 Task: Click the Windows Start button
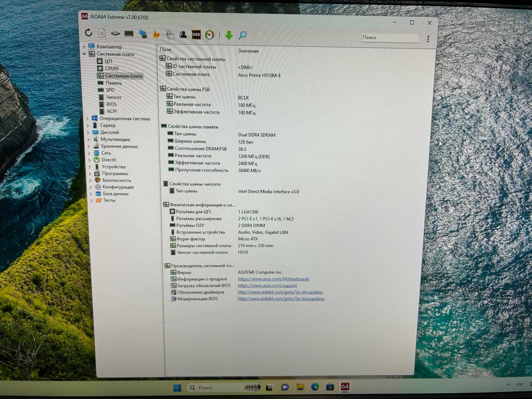tap(177, 388)
